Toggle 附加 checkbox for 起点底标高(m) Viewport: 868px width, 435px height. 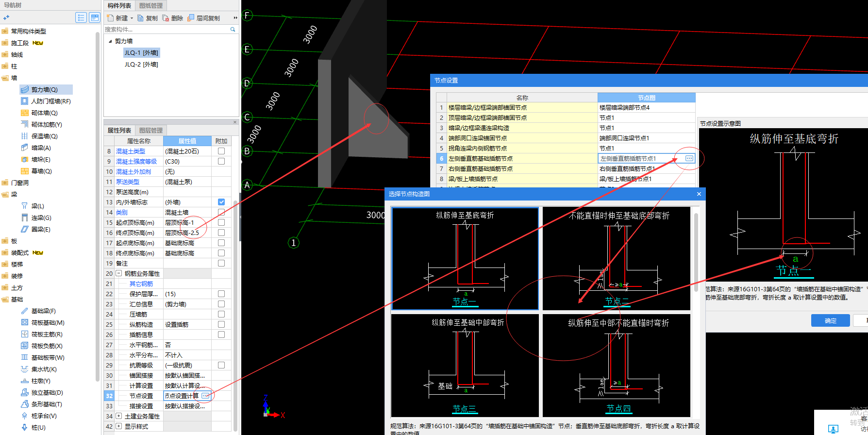(x=221, y=243)
